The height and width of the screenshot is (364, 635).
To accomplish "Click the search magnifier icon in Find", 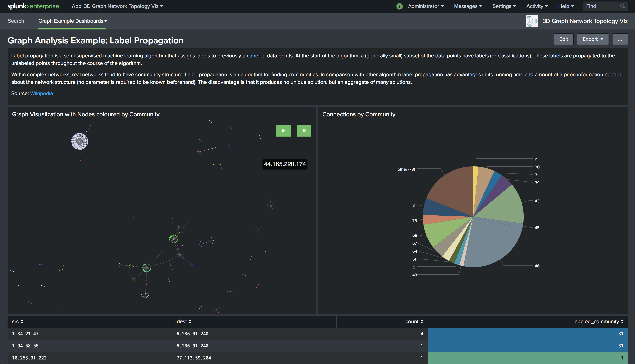I will pos(623,6).
